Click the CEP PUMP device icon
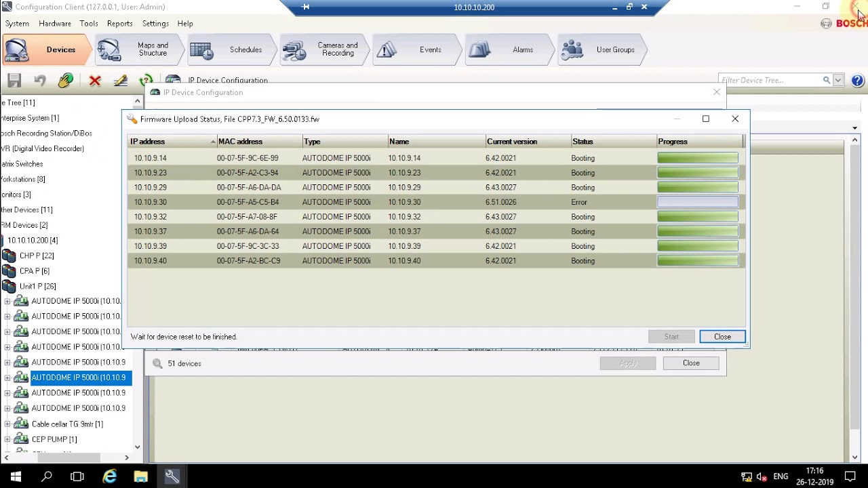 point(22,439)
